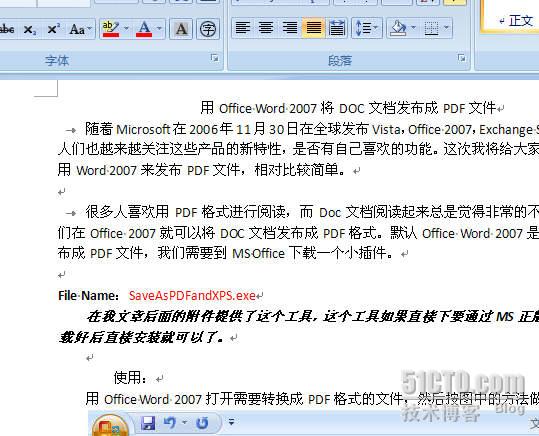Viewport: 539px width, 436px height.
Task: Click the 使用: heading text
Action: 131,378
